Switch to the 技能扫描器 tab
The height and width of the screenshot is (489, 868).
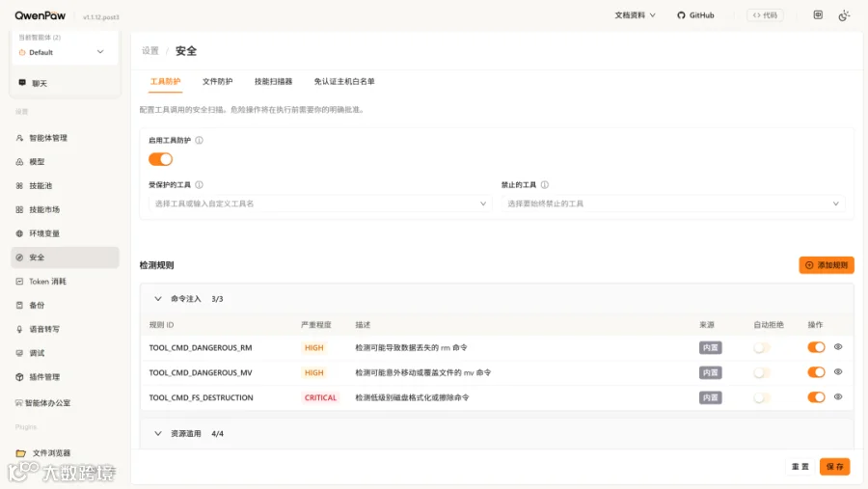[274, 81]
